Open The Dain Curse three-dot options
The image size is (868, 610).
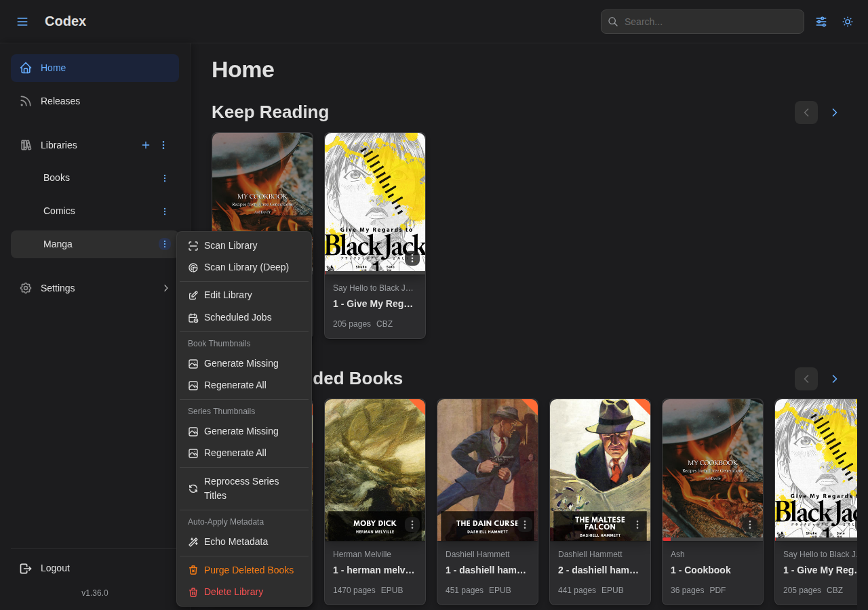click(x=524, y=525)
